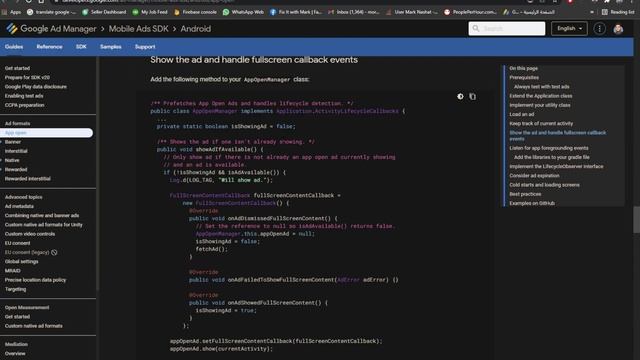This screenshot has height=360, width=640.
Task: Open the Fix it with Mark Facebook bookmark
Action: click(296, 12)
